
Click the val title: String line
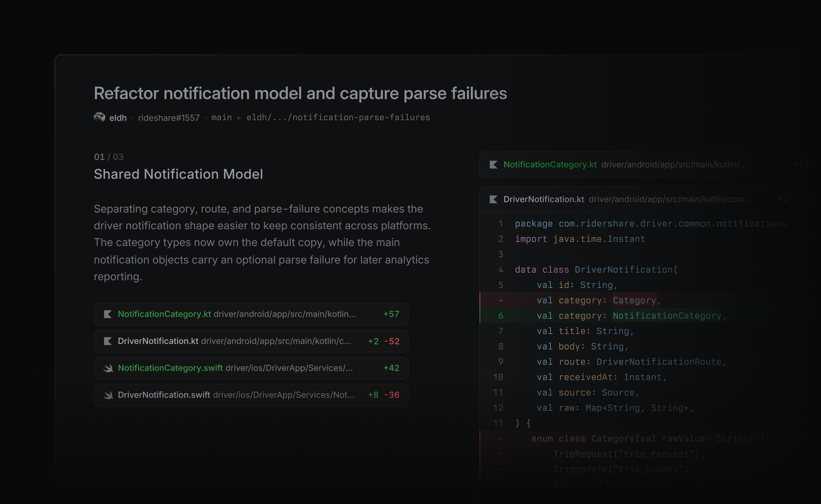tap(585, 331)
